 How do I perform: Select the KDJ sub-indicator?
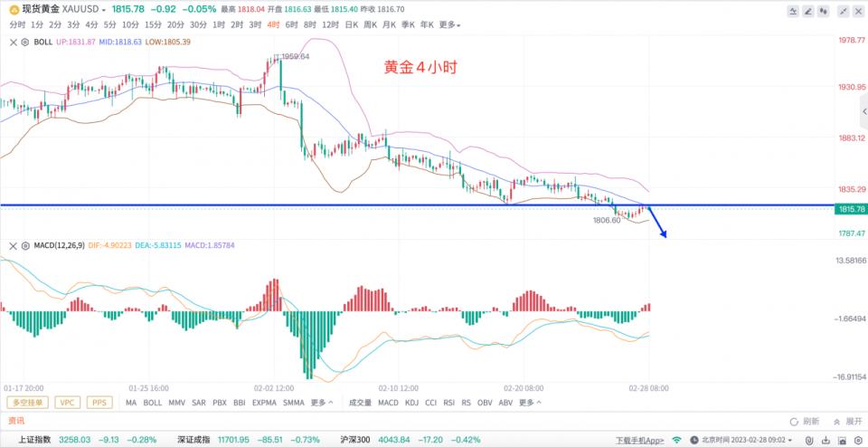coord(411,403)
